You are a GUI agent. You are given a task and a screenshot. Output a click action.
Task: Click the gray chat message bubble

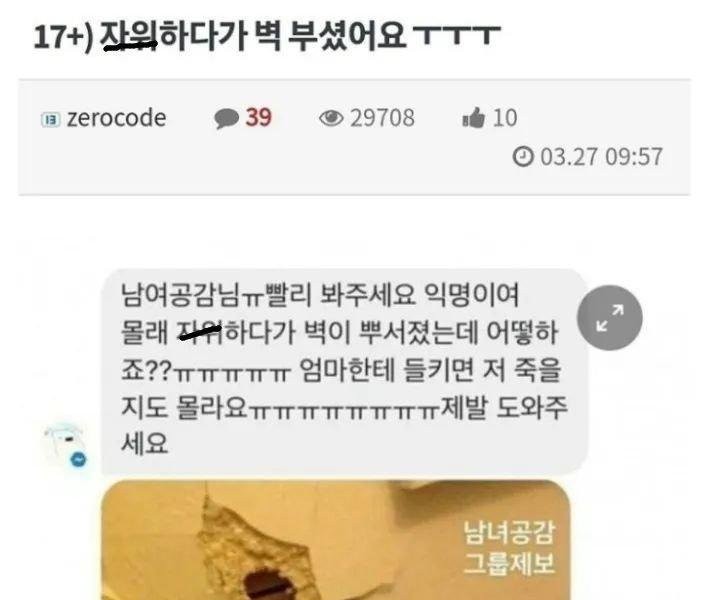(x=344, y=371)
